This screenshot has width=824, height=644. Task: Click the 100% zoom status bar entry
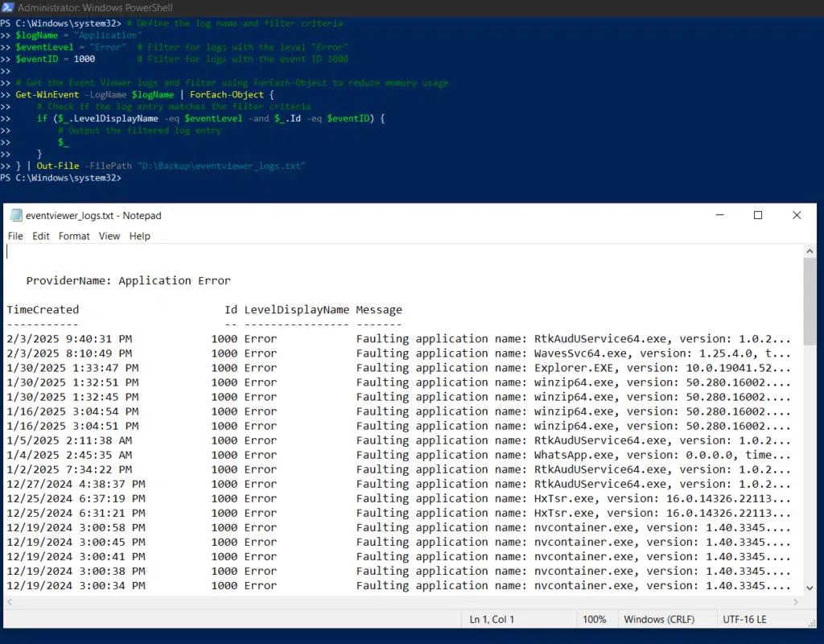(595, 619)
